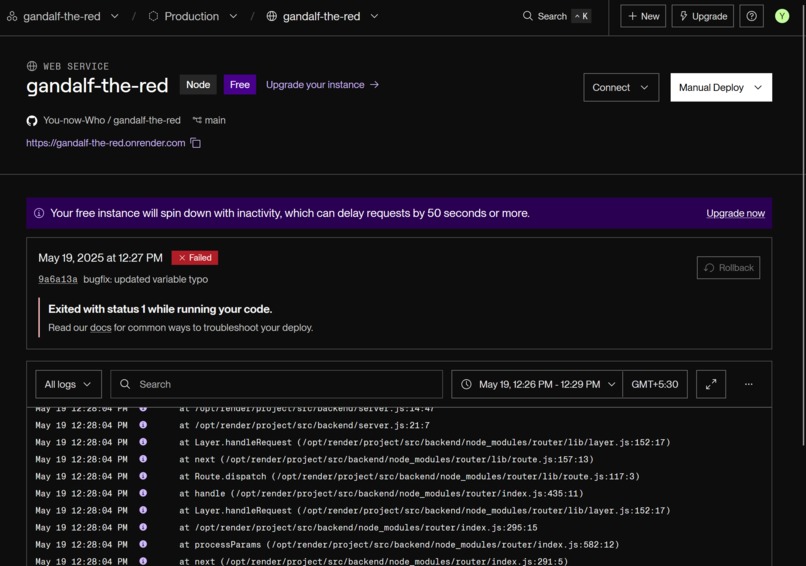Expand the gandalf-the-red service dropdown in breadcrumb
Image resolution: width=806 pixels, height=566 pixels.
click(x=374, y=16)
